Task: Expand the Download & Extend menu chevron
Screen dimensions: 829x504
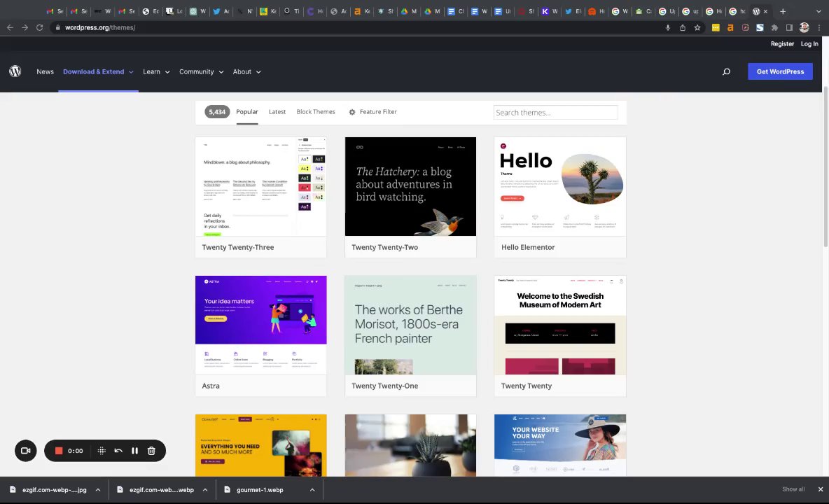Action: pos(131,72)
